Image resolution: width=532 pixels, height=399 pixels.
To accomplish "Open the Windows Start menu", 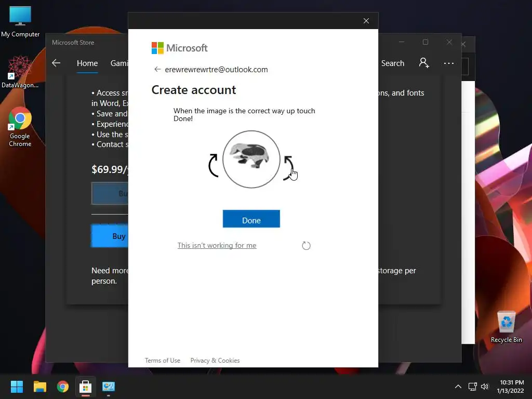I will (x=17, y=387).
